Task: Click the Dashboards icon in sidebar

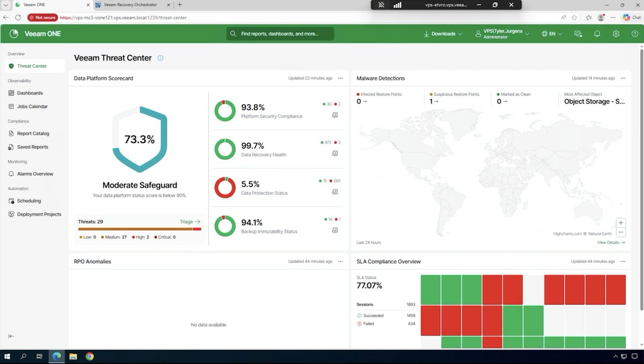Action: [11, 93]
